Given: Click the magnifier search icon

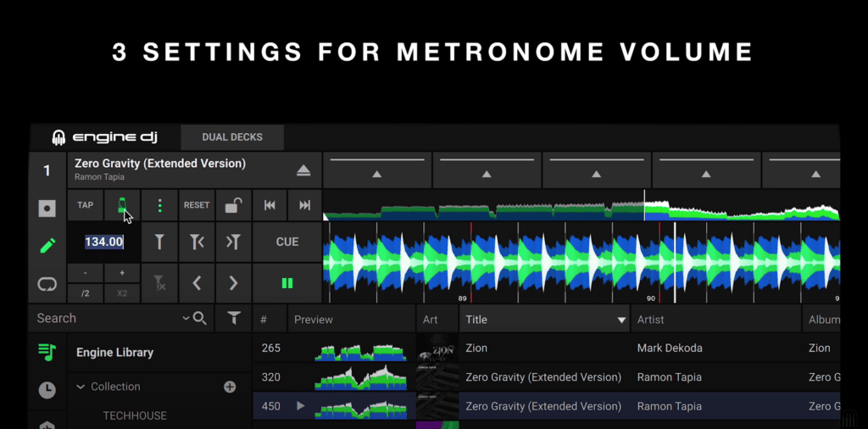Looking at the screenshot, I should click(x=200, y=318).
